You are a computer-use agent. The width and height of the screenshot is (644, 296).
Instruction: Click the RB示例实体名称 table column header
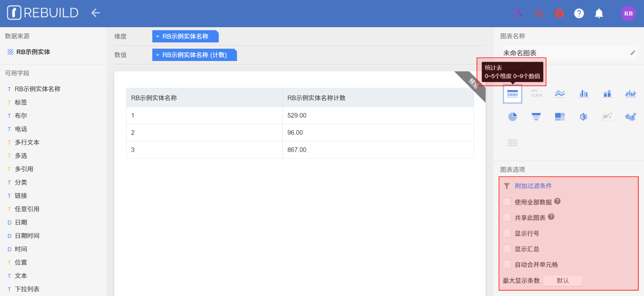[204, 98]
